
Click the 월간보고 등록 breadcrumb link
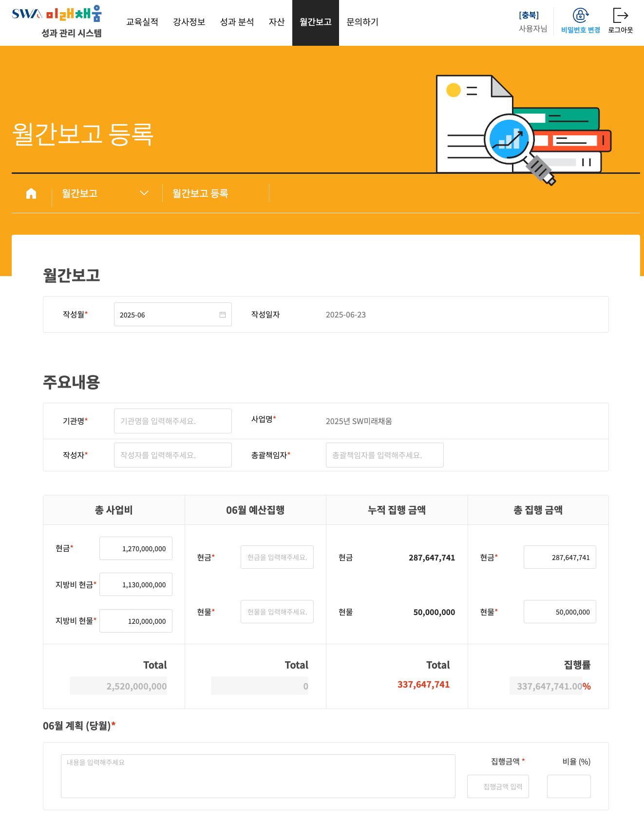pyautogui.click(x=200, y=193)
